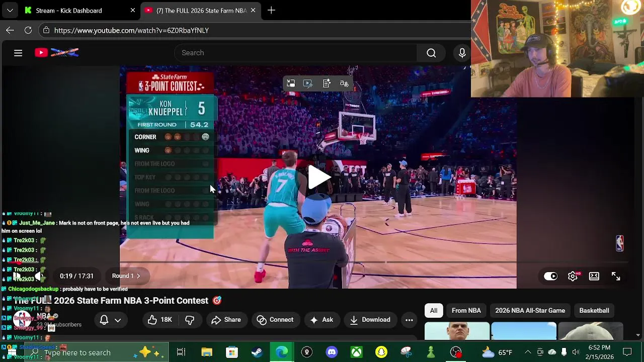Open a new browser tab

coord(271,11)
